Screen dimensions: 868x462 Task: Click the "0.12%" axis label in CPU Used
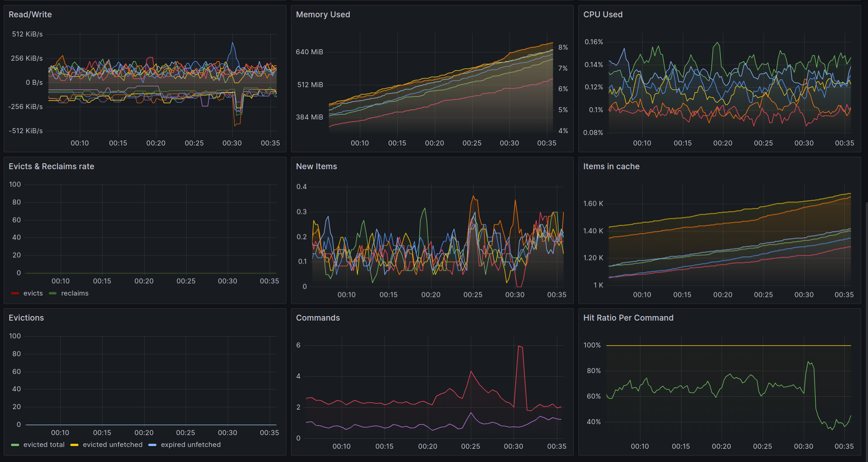pos(594,87)
